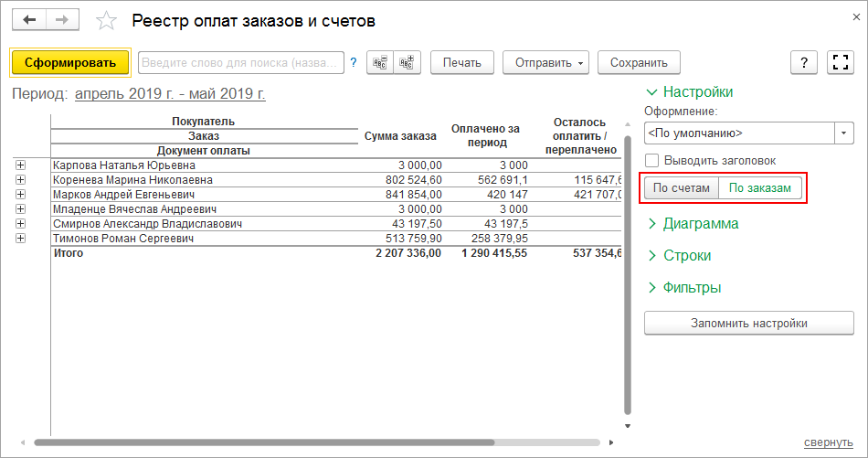Screen dimensions: 868x458
Task: Click the Оплачено за период column header
Action: click(485, 135)
